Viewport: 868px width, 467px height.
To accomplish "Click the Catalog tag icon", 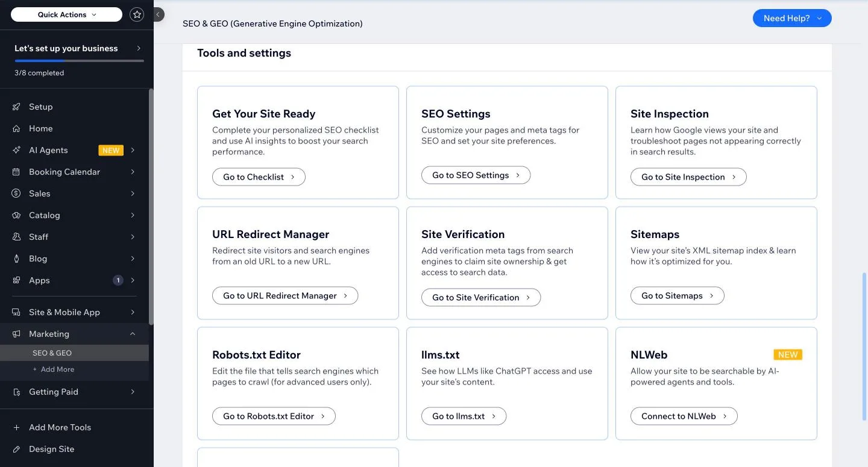I will [17, 215].
